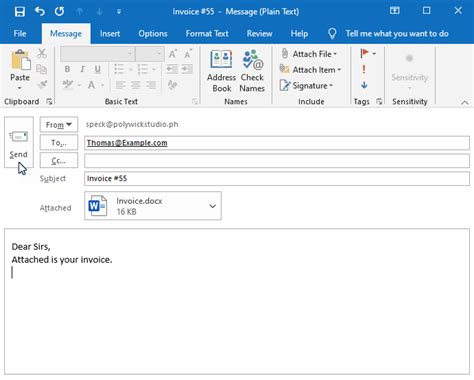Image resolution: width=474 pixels, height=380 pixels.
Task: Click Ribbon Display Options icon
Action: coord(395,11)
